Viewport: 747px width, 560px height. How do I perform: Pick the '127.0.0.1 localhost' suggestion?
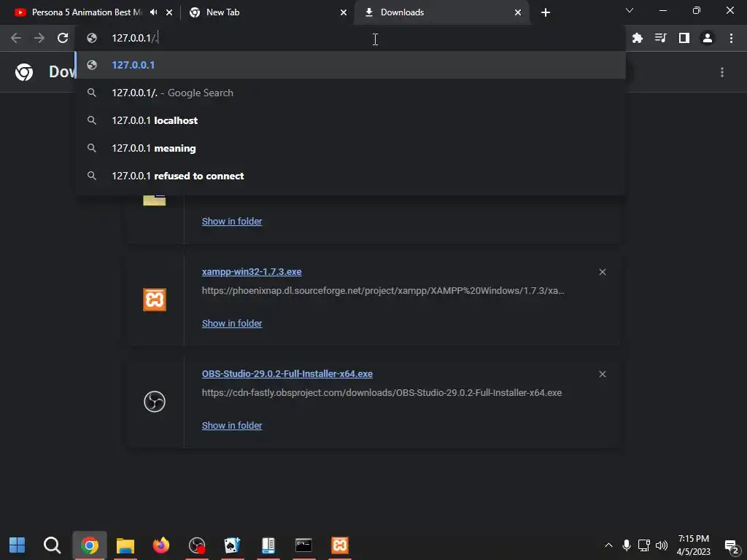click(x=350, y=120)
